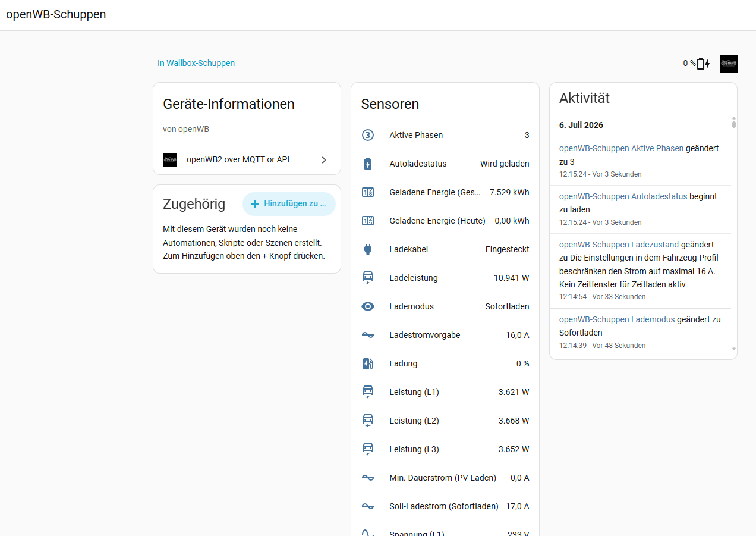Click the battery charging icon beside 0 %
The image size is (756, 536).
704,64
